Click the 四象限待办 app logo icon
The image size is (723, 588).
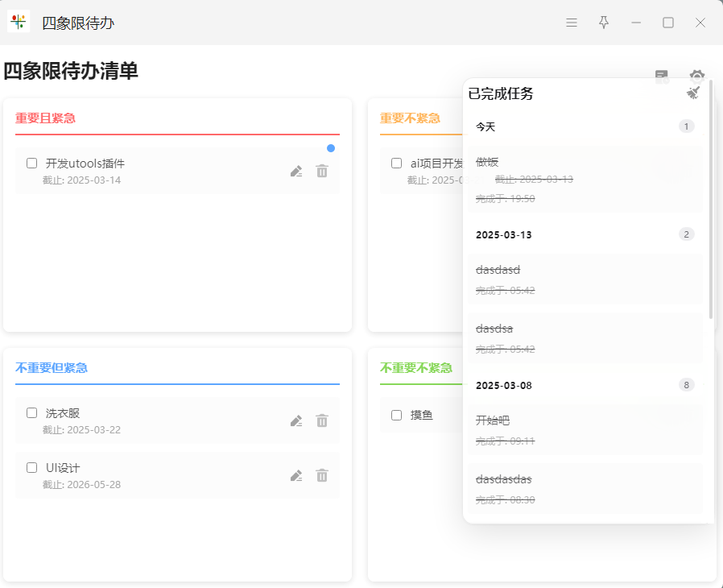(x=19, y=22)
